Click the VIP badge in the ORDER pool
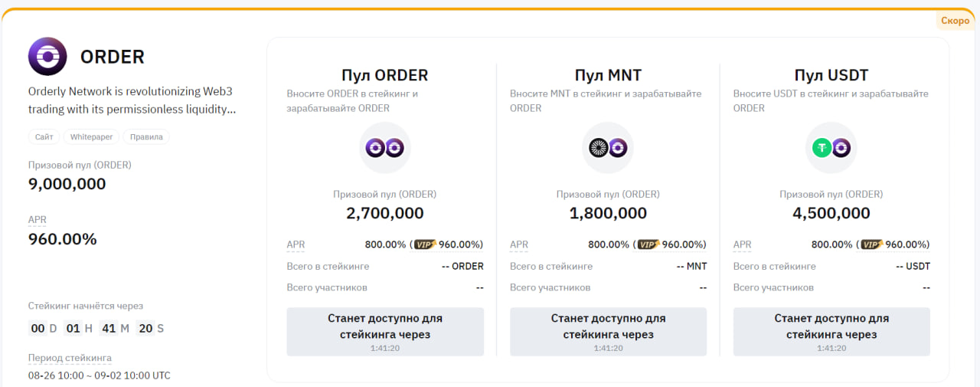 tap(424, 244)
